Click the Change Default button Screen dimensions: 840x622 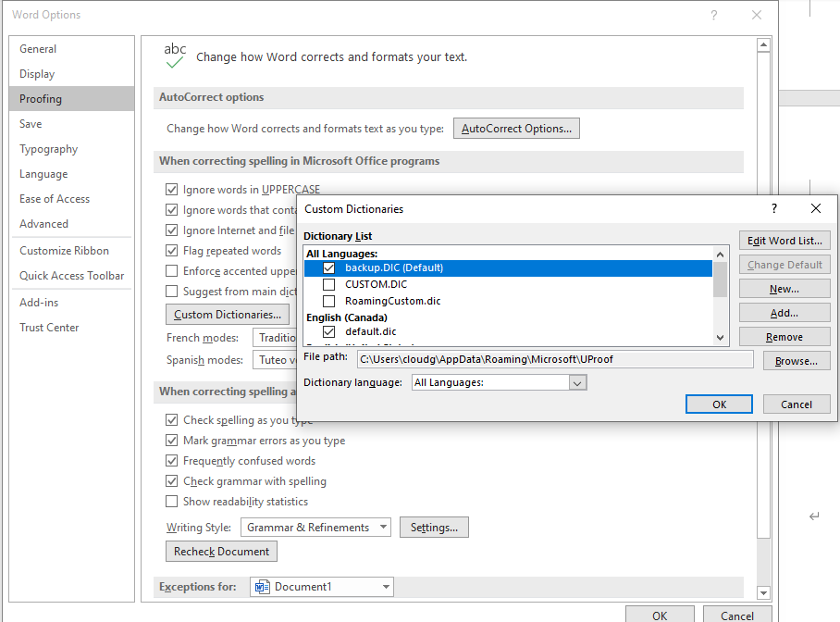pyautogui.click(x=784, y=265)
